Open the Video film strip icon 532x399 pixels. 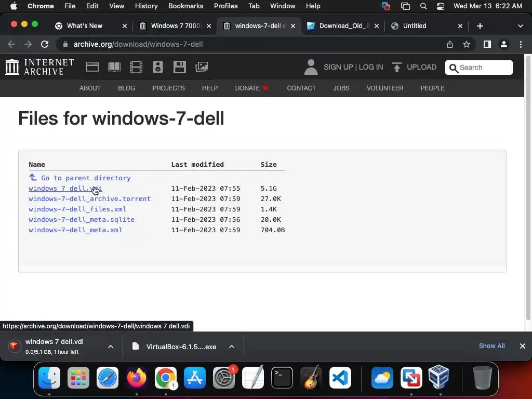pyautogui.click(x=136, y=67)
